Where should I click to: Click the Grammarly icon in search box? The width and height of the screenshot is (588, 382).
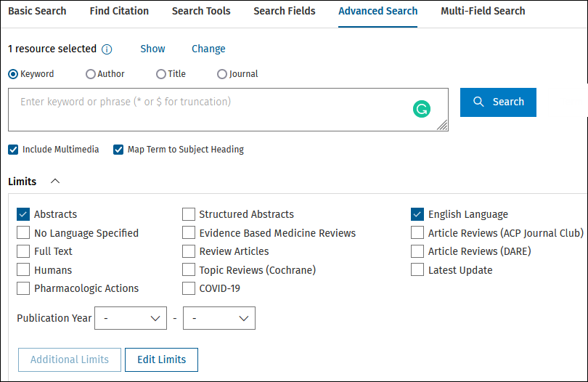pos(422,109)
